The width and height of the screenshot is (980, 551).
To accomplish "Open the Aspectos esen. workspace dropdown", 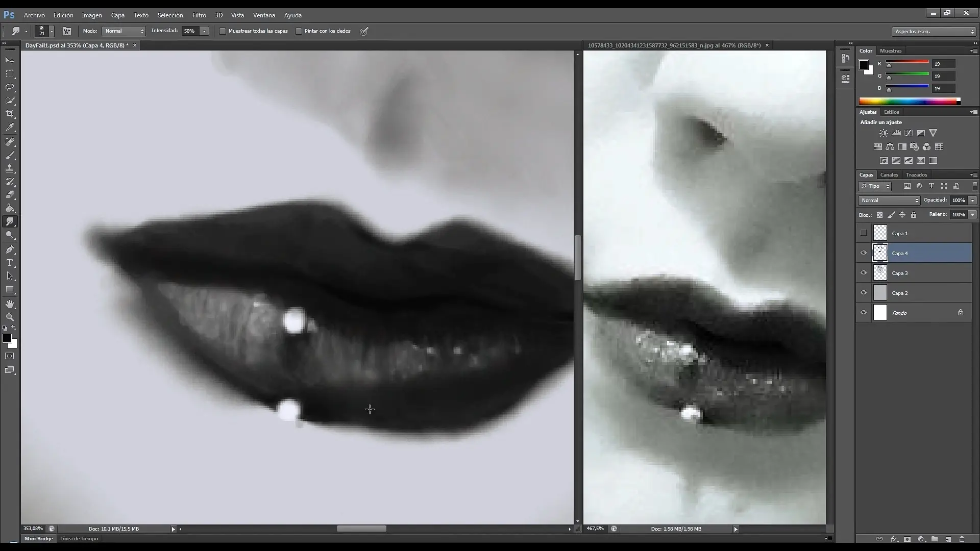I will pos(934,32).
